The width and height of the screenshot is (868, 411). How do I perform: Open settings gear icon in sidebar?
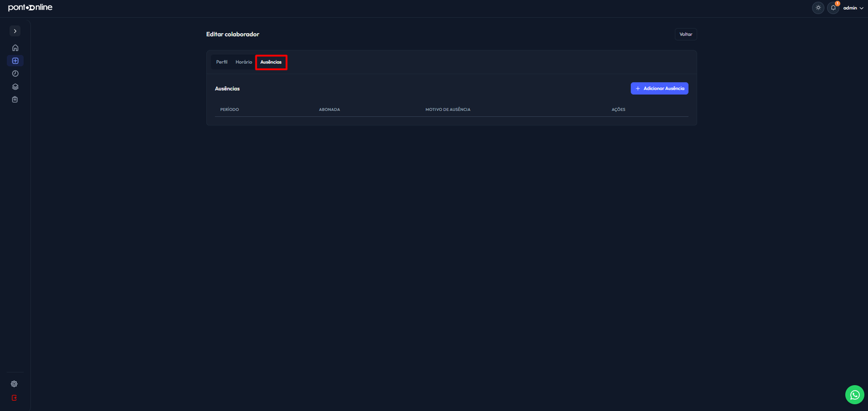click(x=14, y=384)
